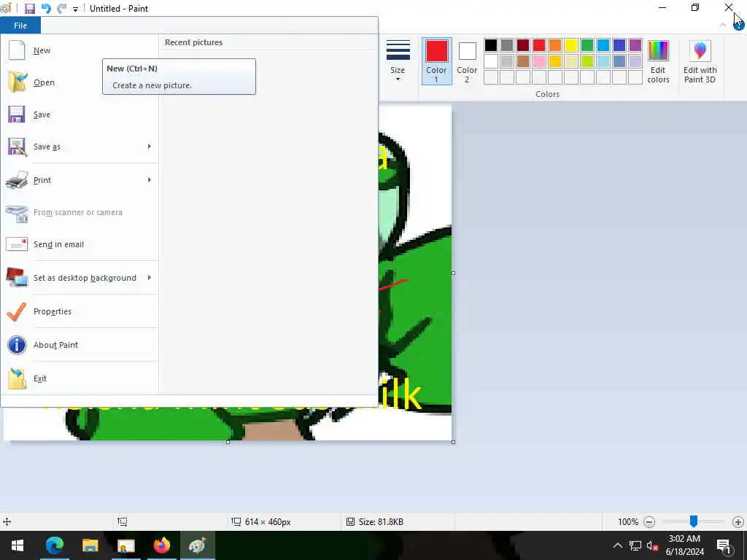Open File Explorer from taskbar
Viewport: 747px width, 560px height.
click(90, 545)
